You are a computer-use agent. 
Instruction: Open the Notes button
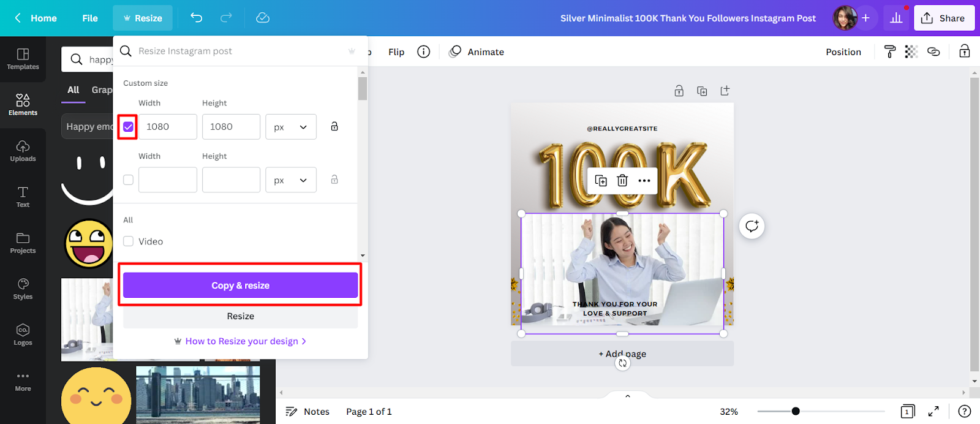point(308,411)
